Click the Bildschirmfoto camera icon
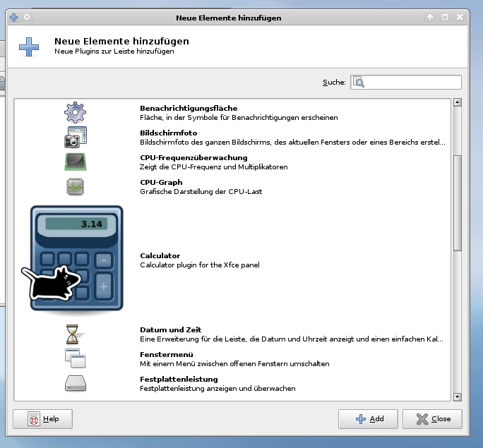 (75, 138)
